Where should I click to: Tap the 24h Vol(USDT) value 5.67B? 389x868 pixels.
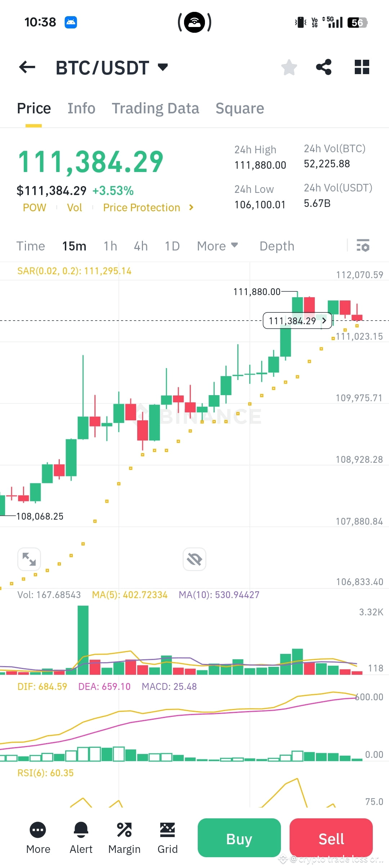pyautogui.click(x=317, y=203)
